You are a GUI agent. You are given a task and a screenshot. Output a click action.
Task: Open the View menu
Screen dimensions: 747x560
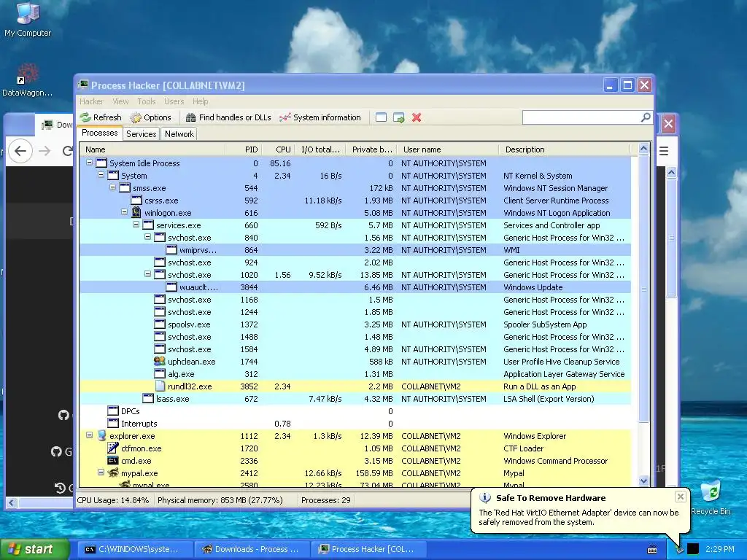(120, 101)
